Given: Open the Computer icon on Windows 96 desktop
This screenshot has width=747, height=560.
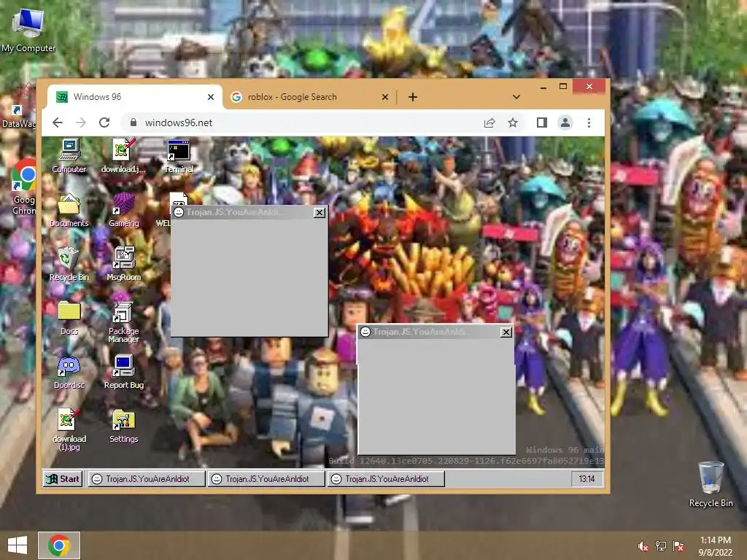Looking at the screenshot, I should (x=69, y=156).
